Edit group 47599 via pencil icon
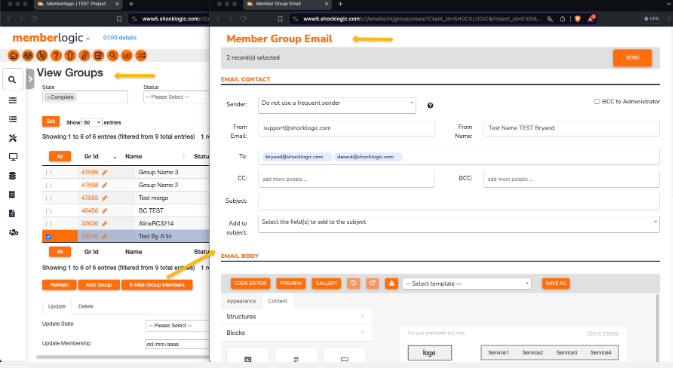The height and width of the screenshot is (368, 673). tap(104, 172)
